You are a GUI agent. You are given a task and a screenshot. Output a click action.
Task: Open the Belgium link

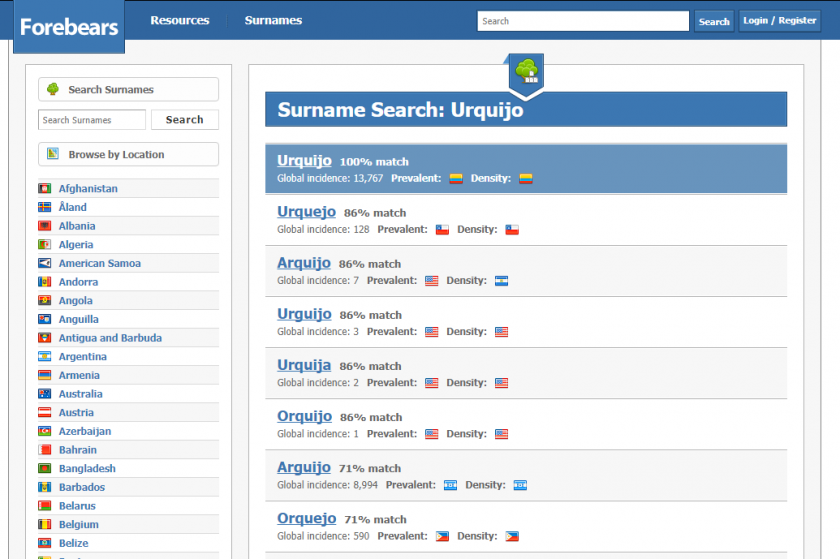(79, 524)
